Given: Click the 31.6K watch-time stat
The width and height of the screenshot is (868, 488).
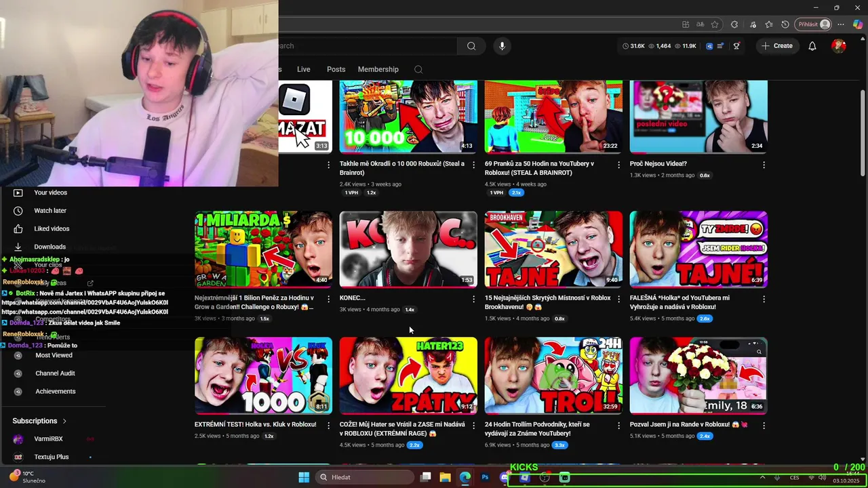Looking at the screenshot, I should 633,46.
